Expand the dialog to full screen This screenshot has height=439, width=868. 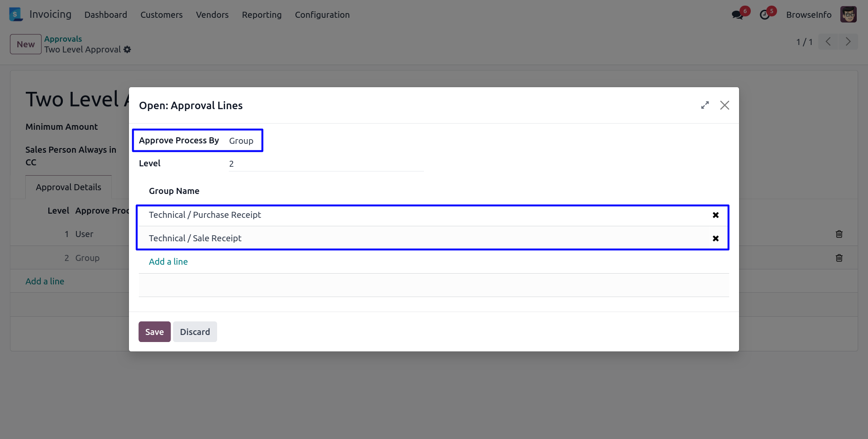[705, 105]
